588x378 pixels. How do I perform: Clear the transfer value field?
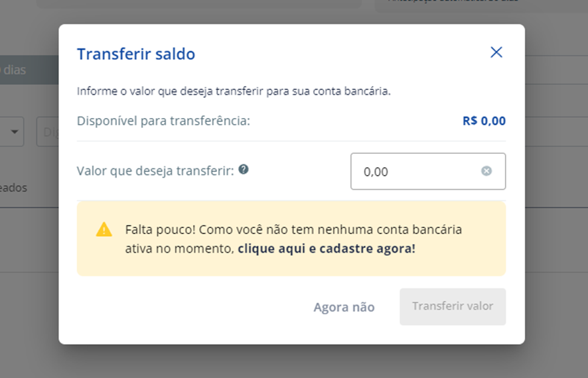[x=486, y=171]
